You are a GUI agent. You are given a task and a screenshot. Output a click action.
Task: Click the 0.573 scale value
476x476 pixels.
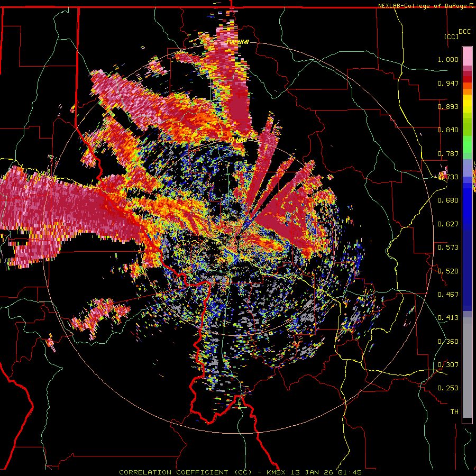coord(448,248)
